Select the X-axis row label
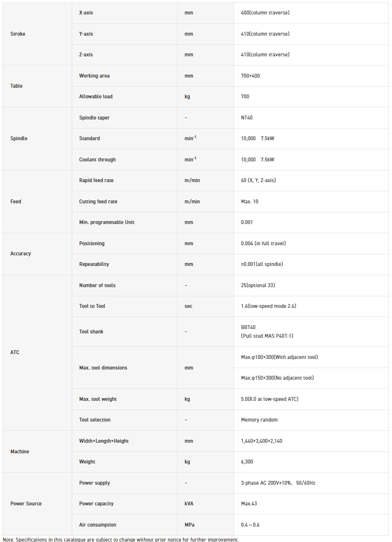The width and height of the screenshot is (392, 542). click(86, 13)
